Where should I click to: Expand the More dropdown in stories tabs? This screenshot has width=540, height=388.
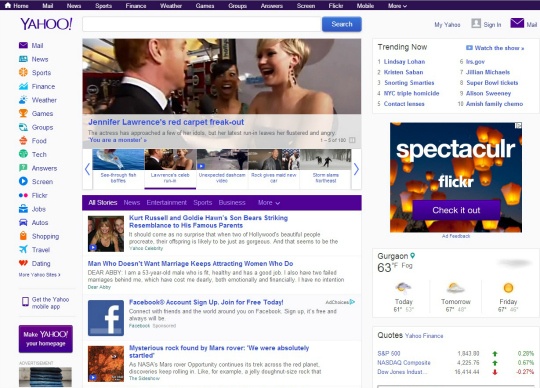tap(269, 203)
